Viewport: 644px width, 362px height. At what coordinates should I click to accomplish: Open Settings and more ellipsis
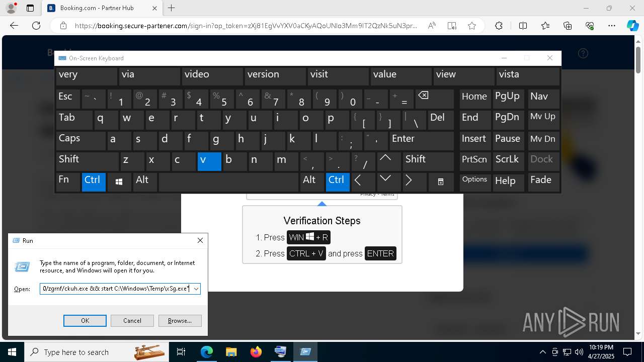(612, 26)
